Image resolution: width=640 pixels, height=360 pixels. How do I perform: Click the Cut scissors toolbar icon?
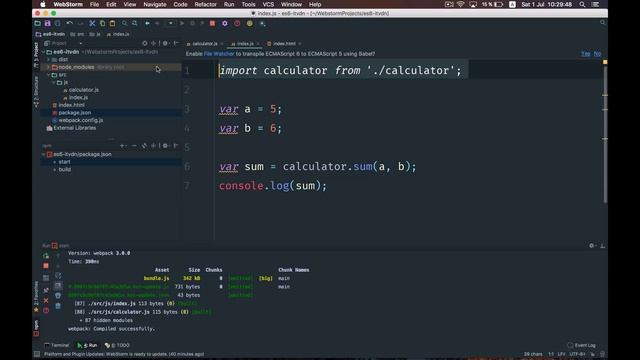coord(92,24)
